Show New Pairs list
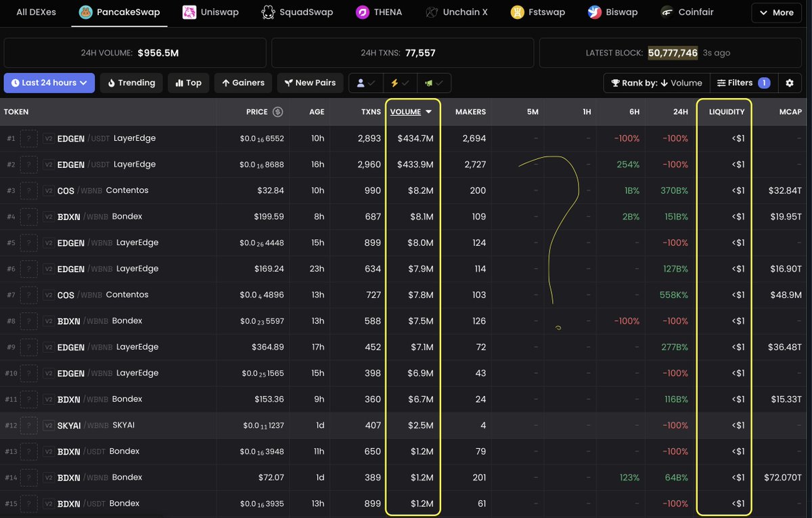This screenshot has width=812, height=518. [310, 83]
